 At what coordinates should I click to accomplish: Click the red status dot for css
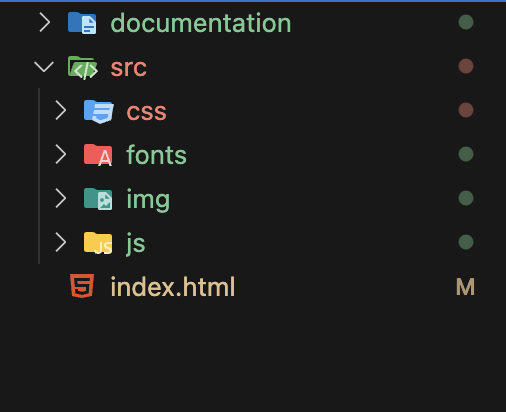466,110
